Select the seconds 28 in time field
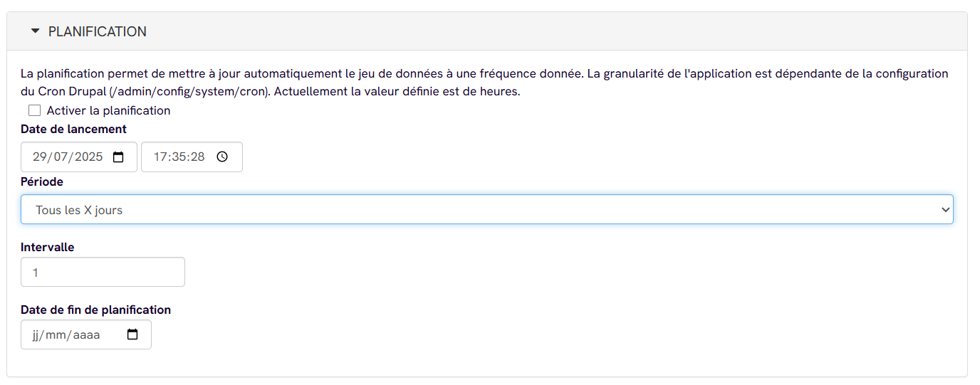This screenshot has width=980, height=385. click(197, 157)
